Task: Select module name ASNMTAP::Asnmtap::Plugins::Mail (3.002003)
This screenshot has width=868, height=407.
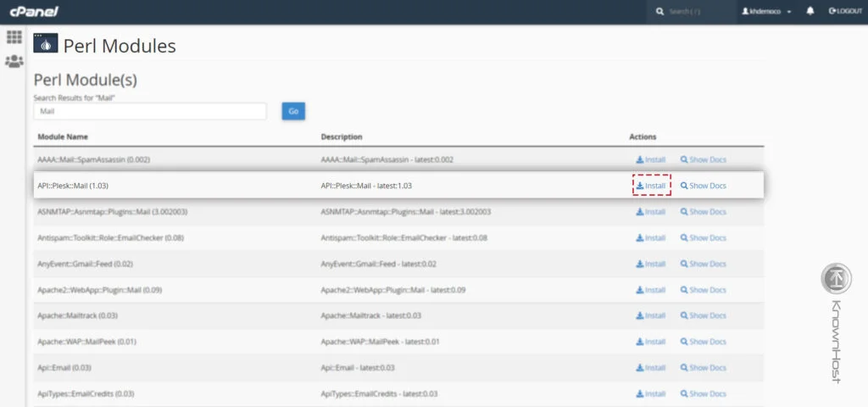Action: (x=113, y=211)
